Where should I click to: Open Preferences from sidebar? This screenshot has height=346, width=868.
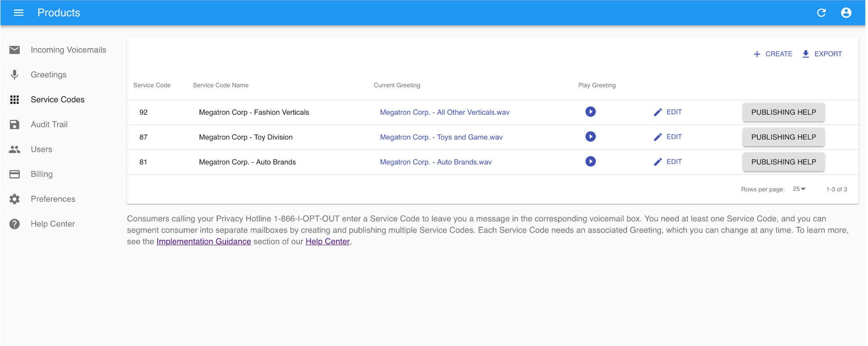[x=53, y=199]
